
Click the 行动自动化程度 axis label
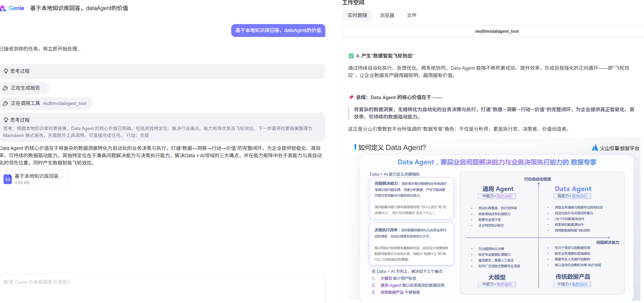[x=538, y=179]
